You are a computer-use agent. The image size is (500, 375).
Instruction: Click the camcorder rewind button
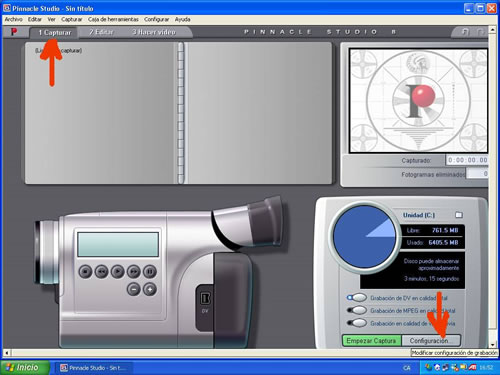[101, 272]
